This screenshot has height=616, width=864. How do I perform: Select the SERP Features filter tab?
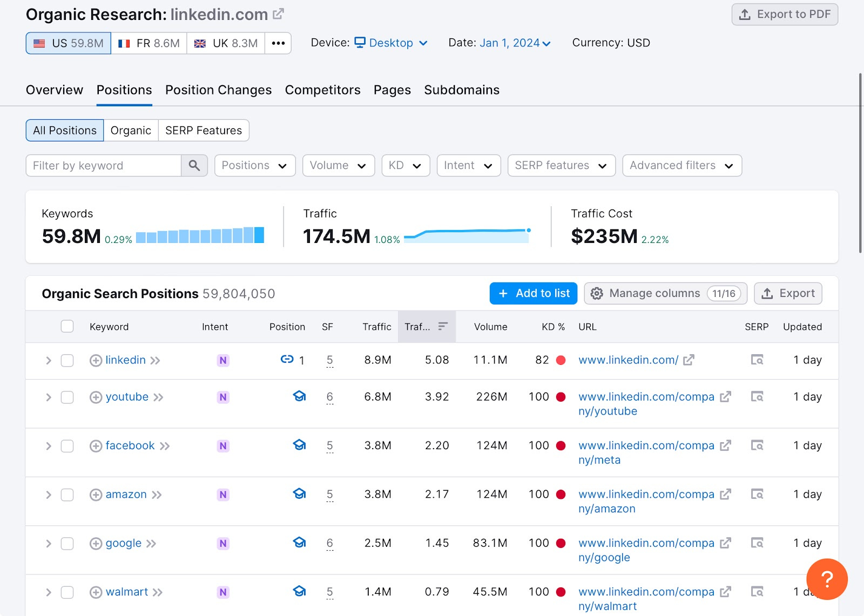tap(204, 131)
